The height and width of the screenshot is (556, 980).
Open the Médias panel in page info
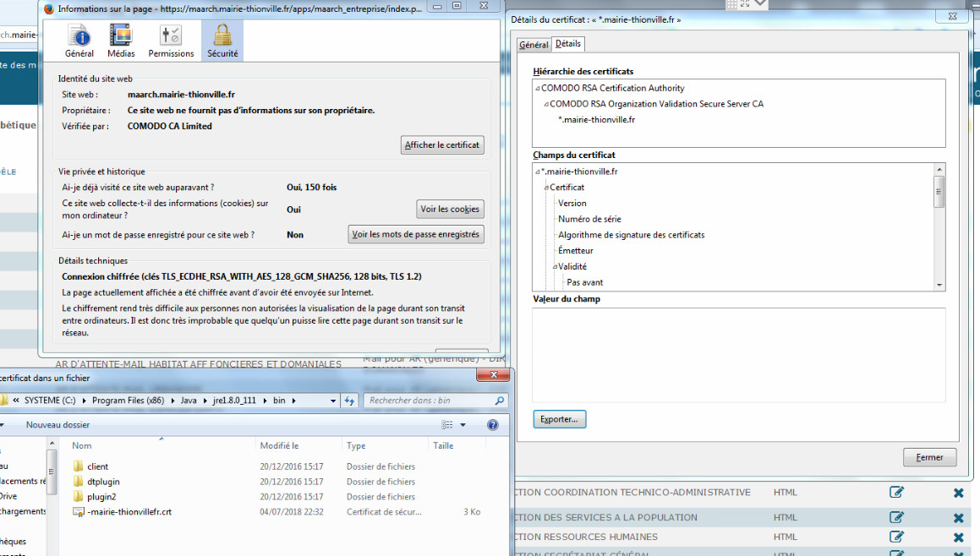click(x=121, y=40)
